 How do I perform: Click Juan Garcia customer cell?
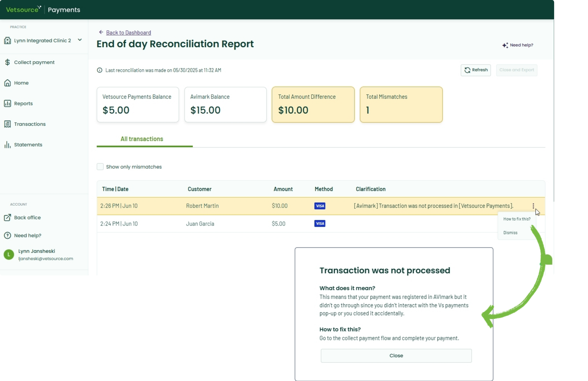point(200,224)
